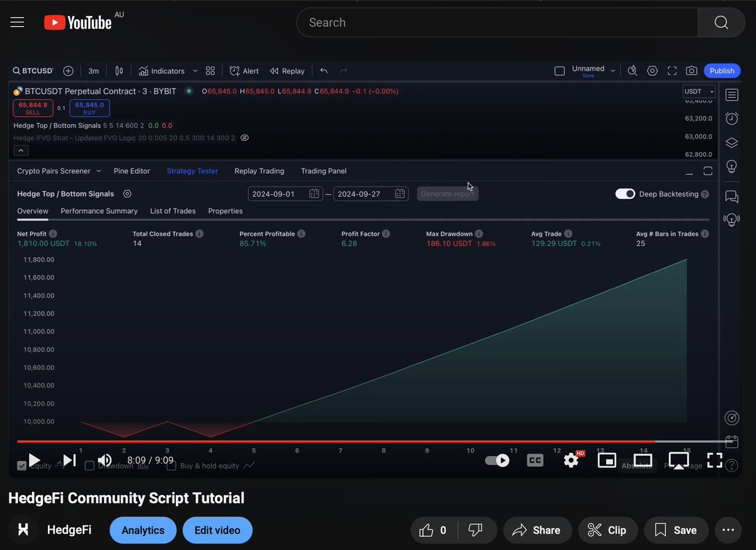Open the Indicators dialog
The width and height of the screenshot is (756, 550).
(162, 71)
